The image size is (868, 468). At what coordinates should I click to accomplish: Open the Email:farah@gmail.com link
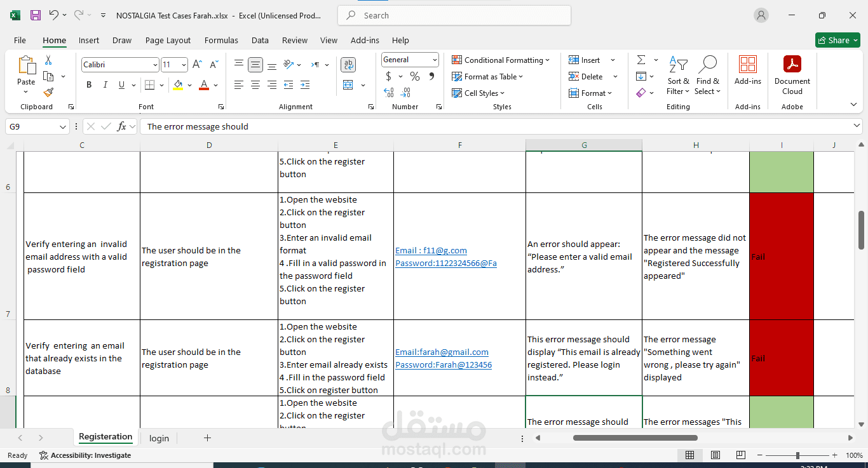click(442, 352)
